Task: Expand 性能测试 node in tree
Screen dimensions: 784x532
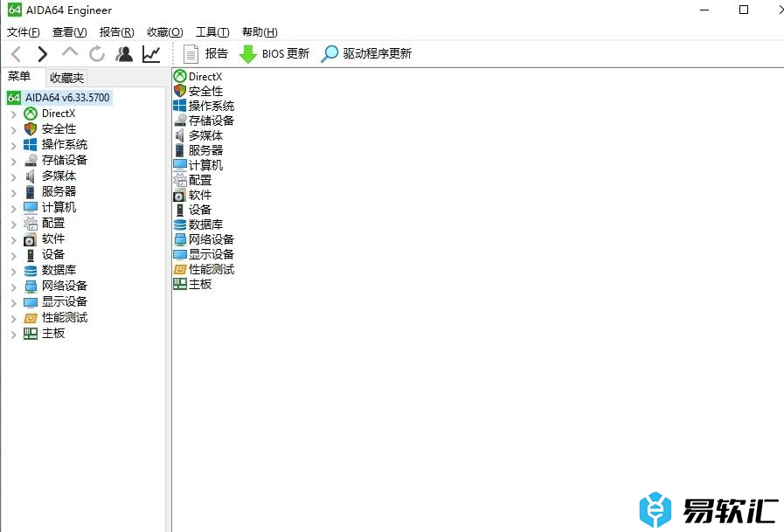Action: point(13,319)
